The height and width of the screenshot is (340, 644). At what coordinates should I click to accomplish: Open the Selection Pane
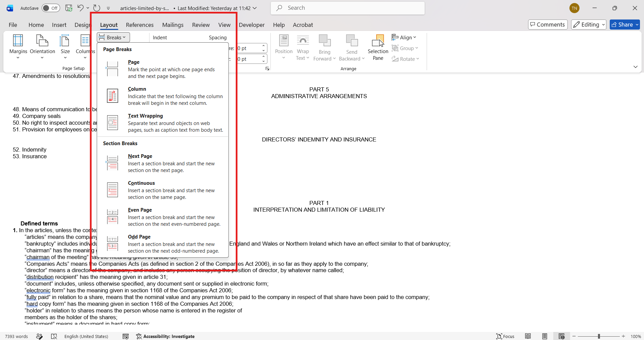tap(378, 47)
